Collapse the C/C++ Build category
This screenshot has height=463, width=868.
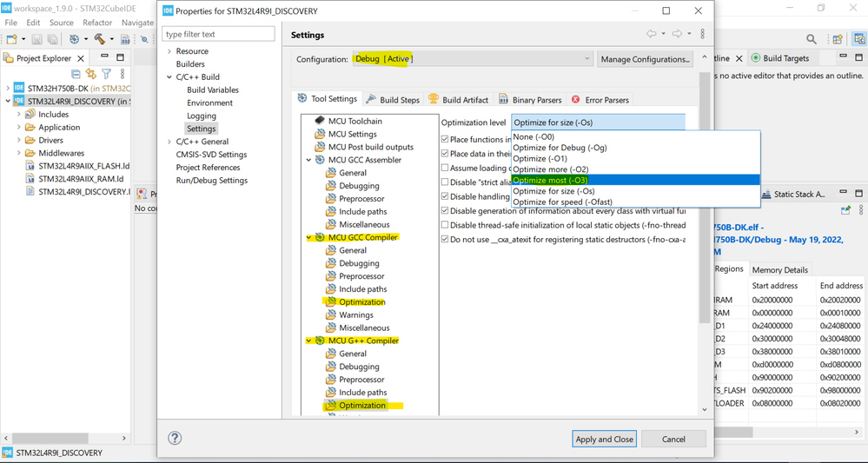click(169, 77)
